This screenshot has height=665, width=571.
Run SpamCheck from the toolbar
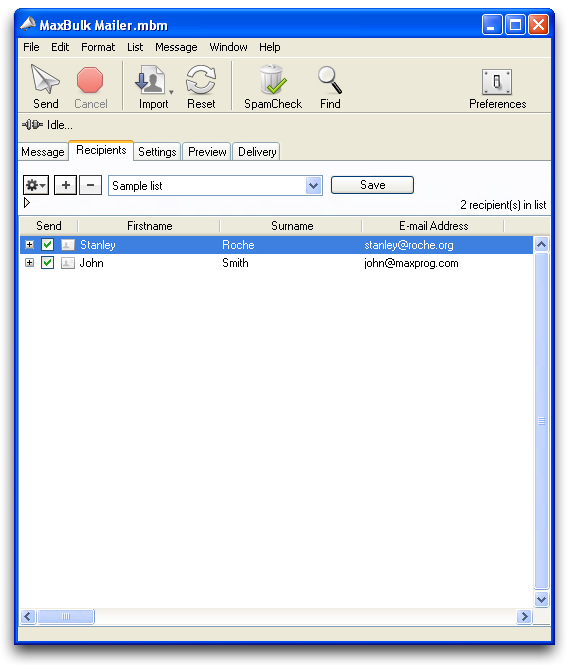pyautogui.click(x=272, y=79)
